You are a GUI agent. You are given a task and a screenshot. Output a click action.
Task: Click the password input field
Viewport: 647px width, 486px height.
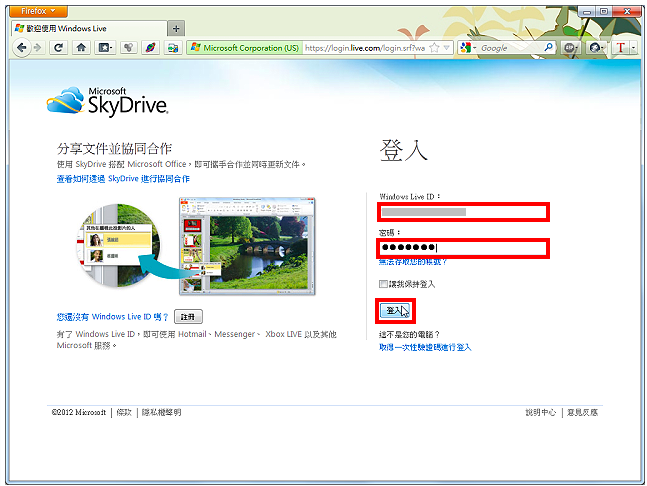[x=463, y=248]
